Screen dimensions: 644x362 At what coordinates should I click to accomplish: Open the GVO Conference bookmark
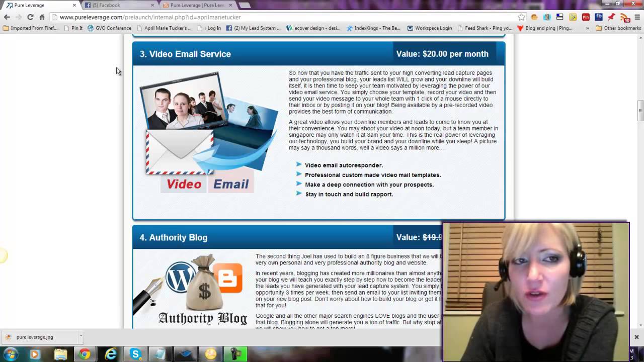click(110, 28)
